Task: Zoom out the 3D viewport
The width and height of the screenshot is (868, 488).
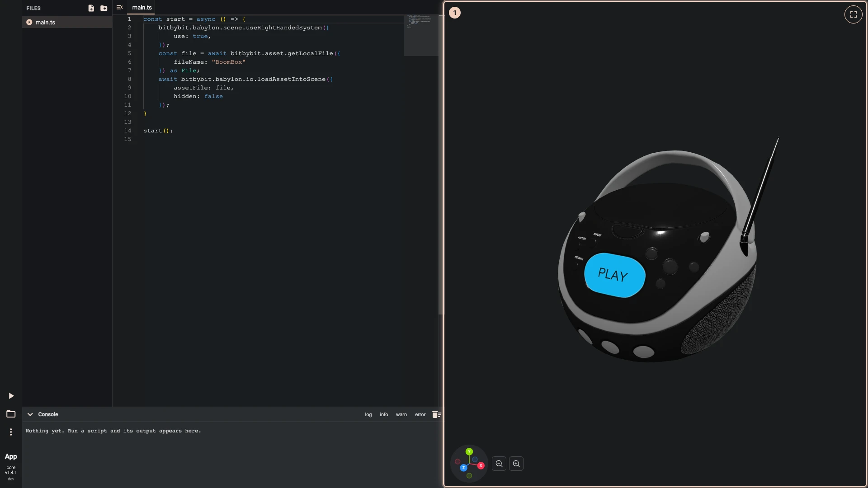Action: pos(499,464)
